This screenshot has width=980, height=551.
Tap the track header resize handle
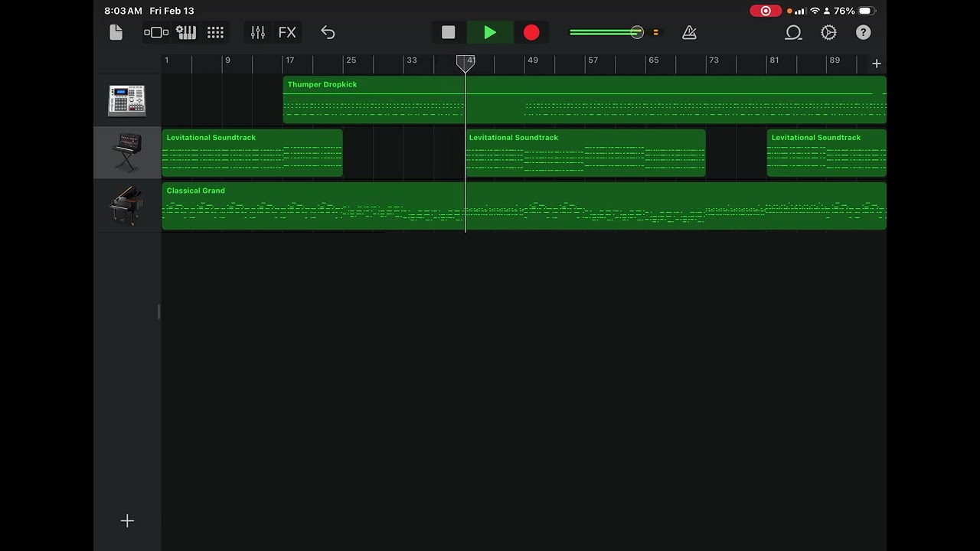159,311
